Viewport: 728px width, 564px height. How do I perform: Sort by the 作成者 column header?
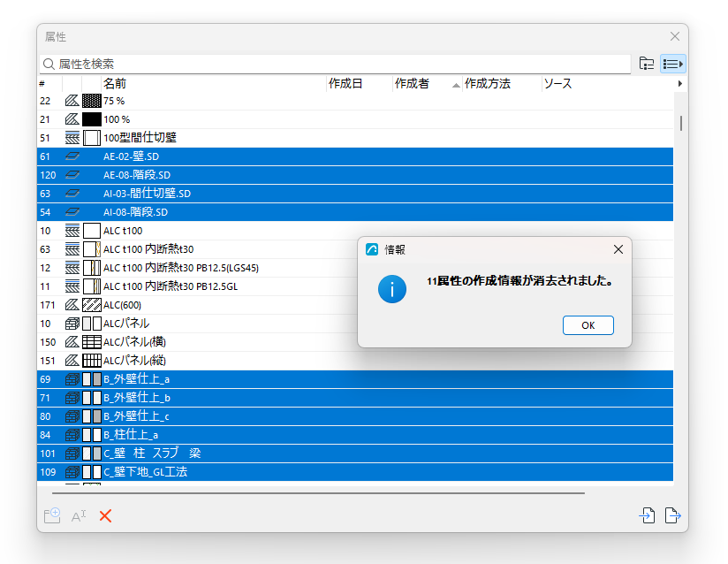(x=427, y=84)
